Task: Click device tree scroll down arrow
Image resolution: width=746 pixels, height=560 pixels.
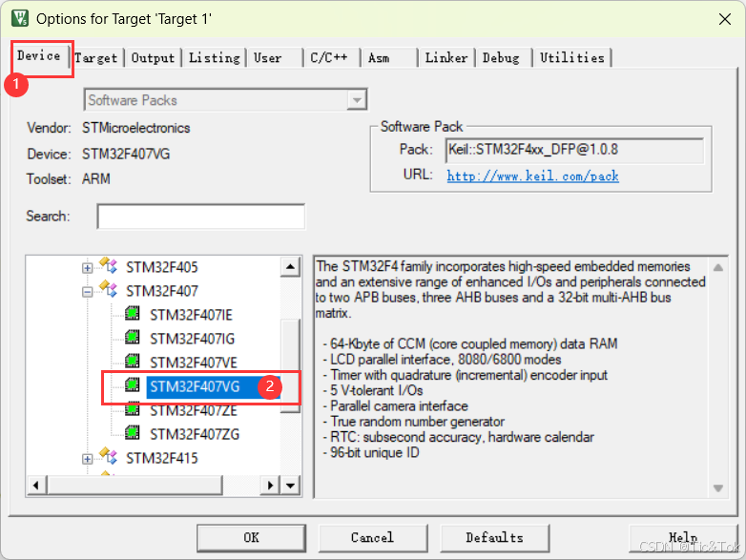Action: click(x=290, y=486)
